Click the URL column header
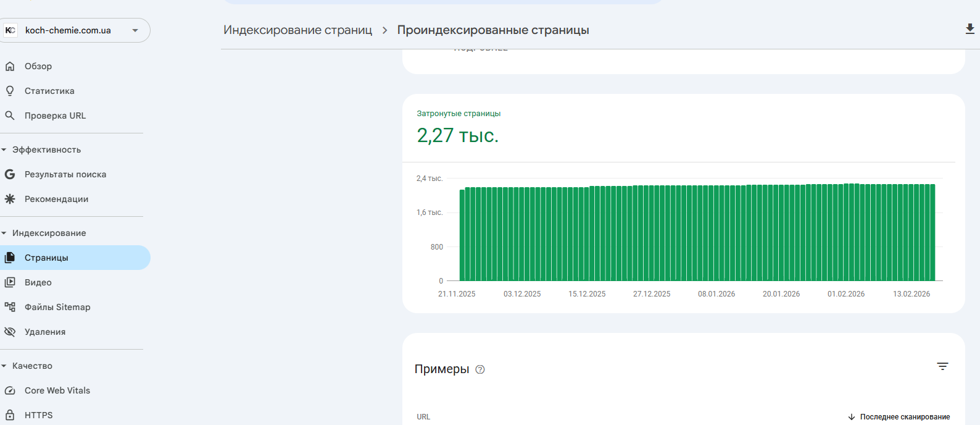This screenshot has height=425, width=980. coord(423,417)
